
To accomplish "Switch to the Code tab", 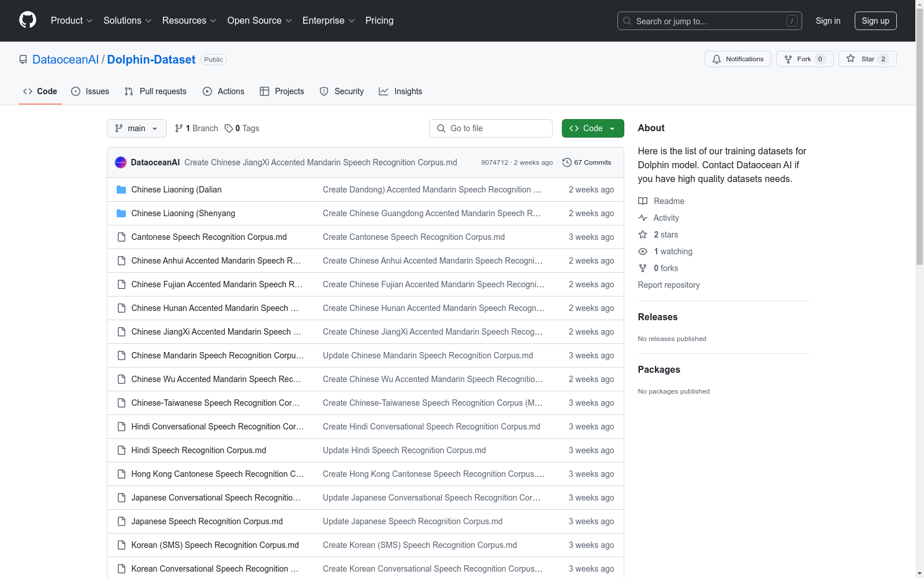I will 40,91.
